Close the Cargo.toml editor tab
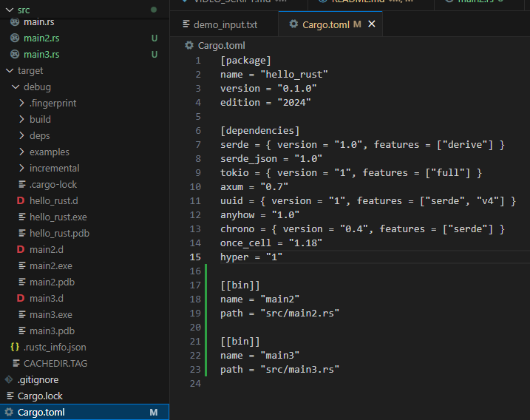 (x=372, y=24)
